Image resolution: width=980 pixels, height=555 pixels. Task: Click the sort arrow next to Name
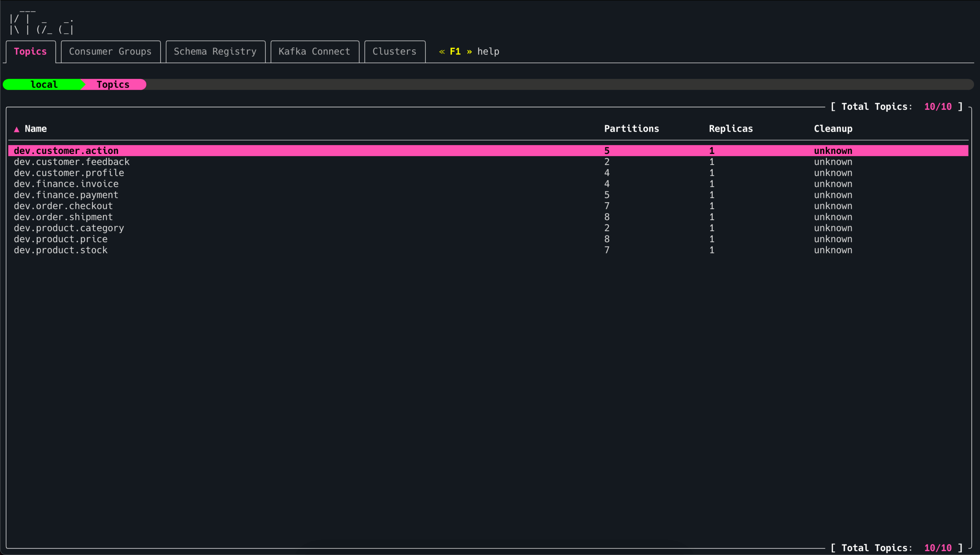click(16, 129)
